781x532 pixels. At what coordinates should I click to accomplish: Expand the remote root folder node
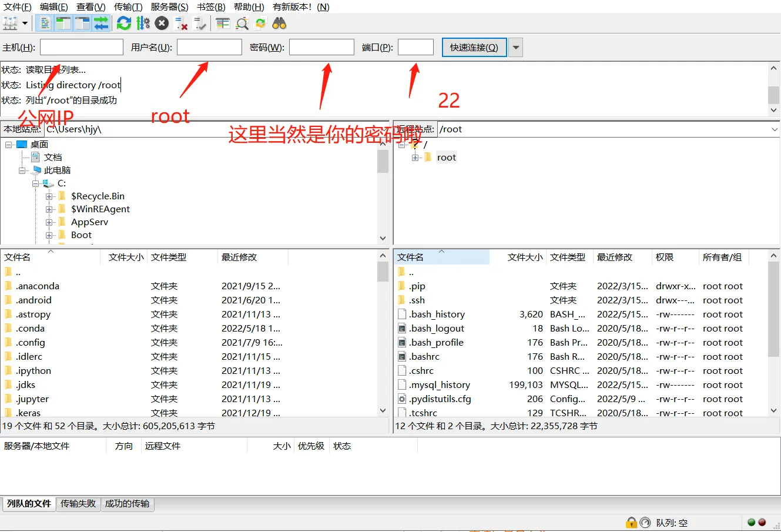[415, 158]
